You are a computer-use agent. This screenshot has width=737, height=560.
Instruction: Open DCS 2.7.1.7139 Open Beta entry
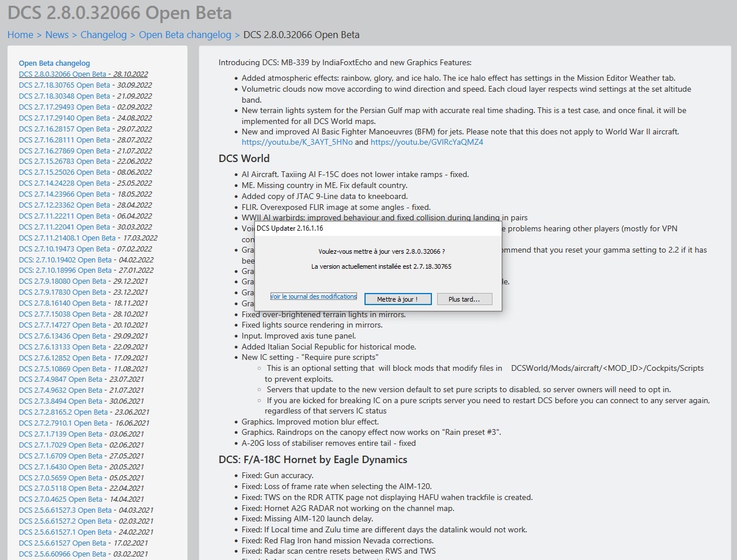61,434
